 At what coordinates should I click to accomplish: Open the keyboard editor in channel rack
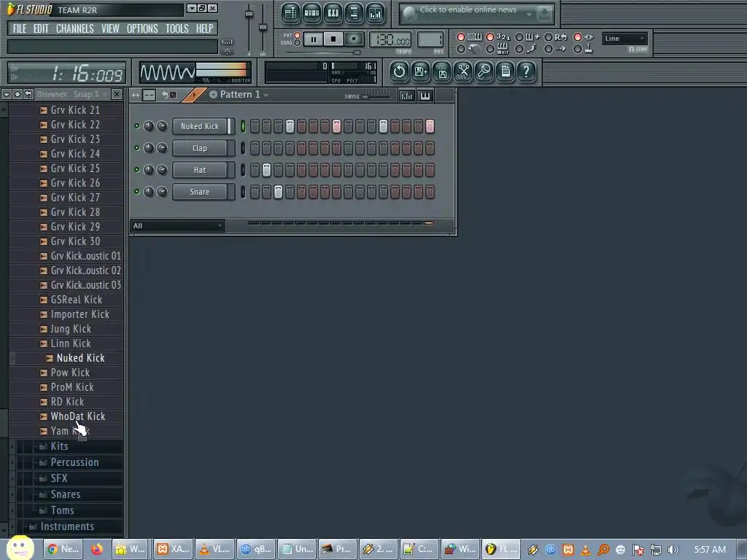pos(425,96)
